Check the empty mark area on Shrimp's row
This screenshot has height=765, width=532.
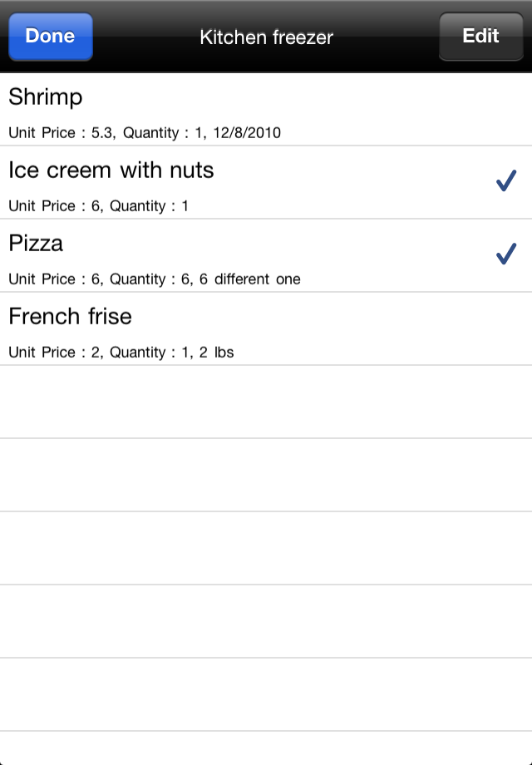[x=506, y=109]
